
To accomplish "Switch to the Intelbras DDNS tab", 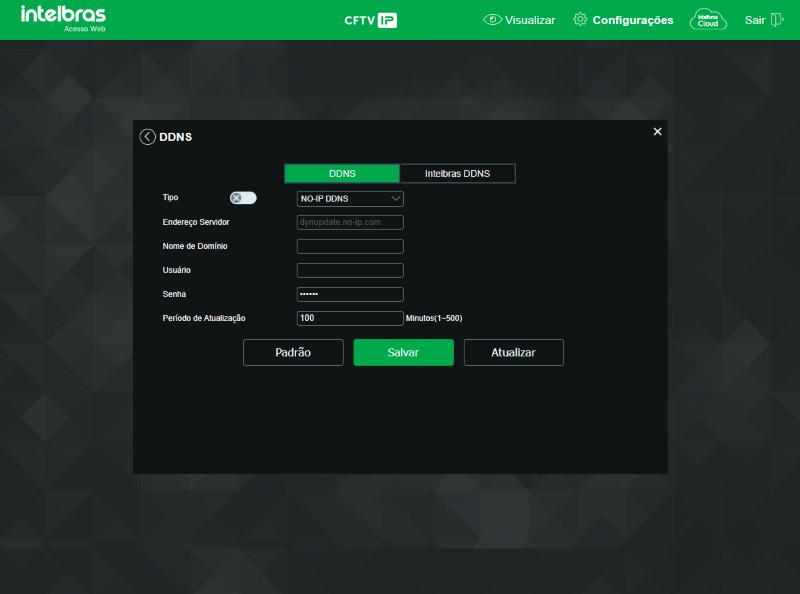I will tap(458, 174).
